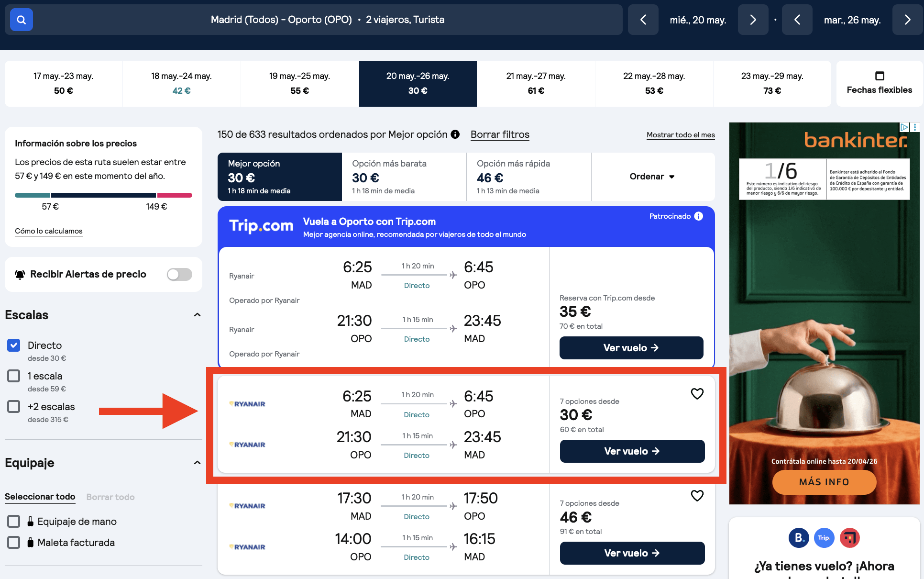Click the AdChoices icon on Bankinter ad
Viewport: 924px width, 579px height.
(904, 127)
